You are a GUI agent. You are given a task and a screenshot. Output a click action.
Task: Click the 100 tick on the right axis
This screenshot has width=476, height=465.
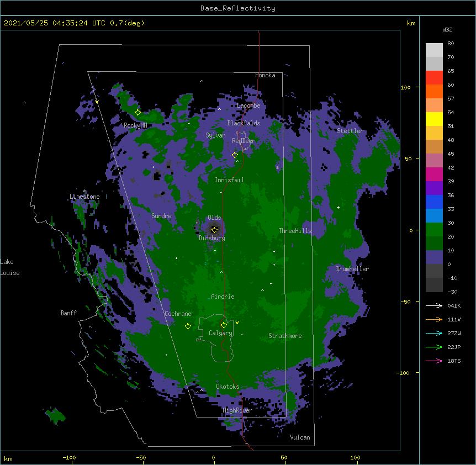pyautogui.click(x=405, y=87)
